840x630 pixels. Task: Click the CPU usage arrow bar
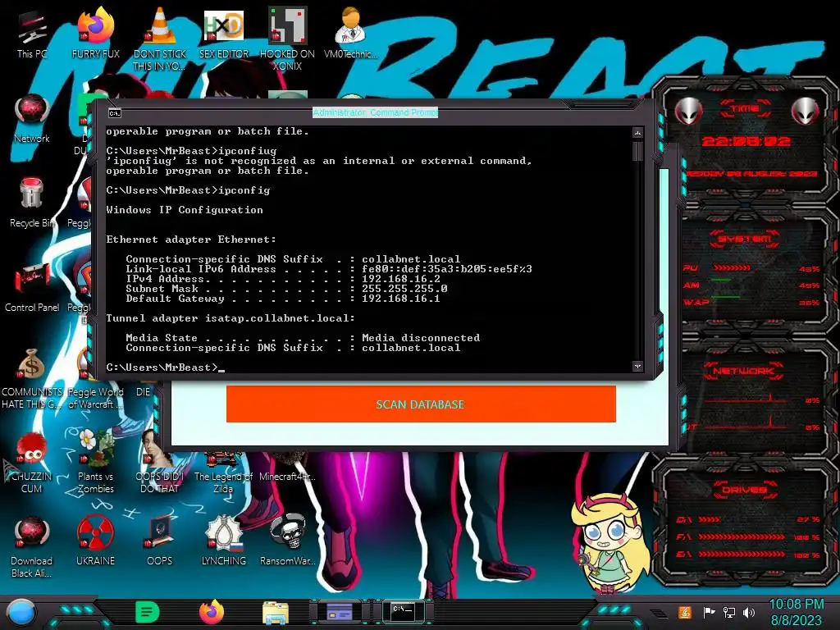(731, 268)
